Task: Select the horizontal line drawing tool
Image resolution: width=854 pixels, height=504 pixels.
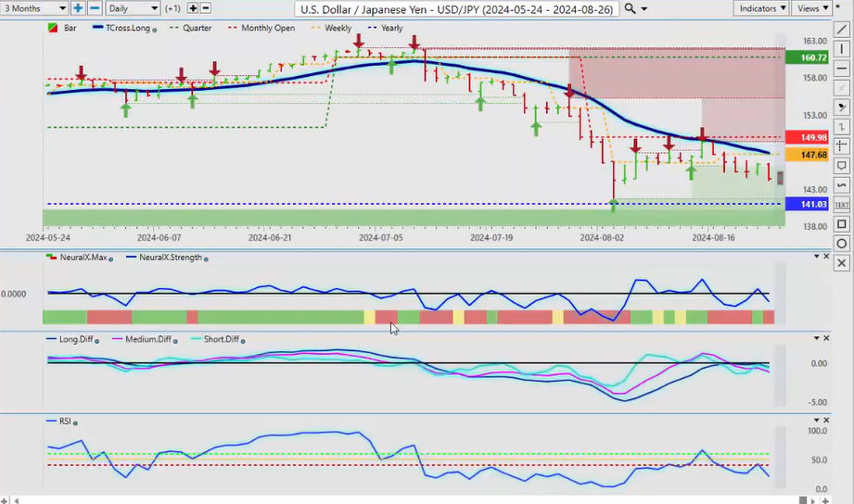Action: pyautogui.click(x=841, y=69)
